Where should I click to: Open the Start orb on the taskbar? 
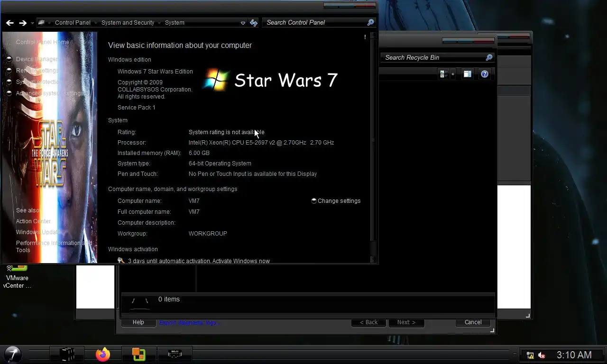point(12,355)
